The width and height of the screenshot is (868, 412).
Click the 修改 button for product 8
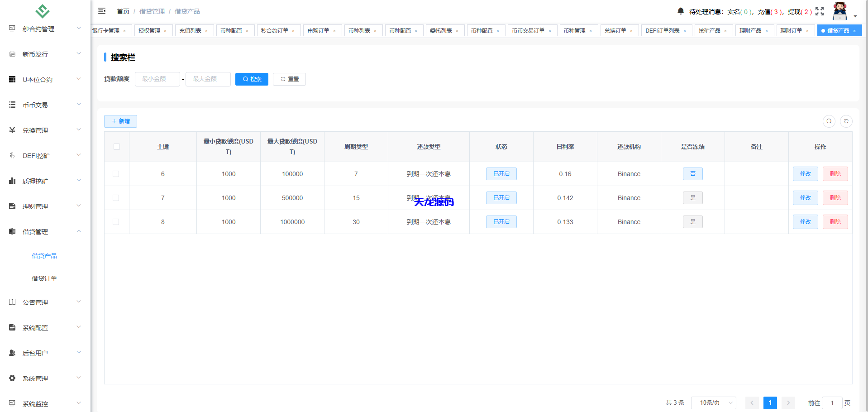[805, 222]
